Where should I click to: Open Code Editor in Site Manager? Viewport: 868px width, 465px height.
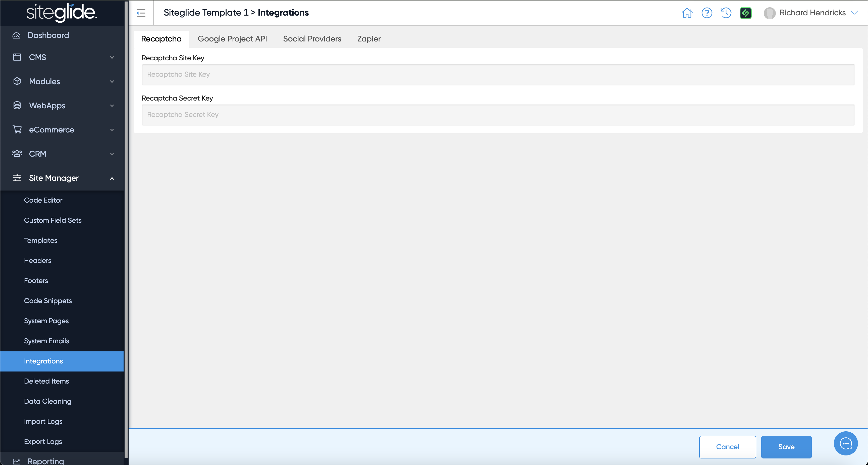(43, 200)
